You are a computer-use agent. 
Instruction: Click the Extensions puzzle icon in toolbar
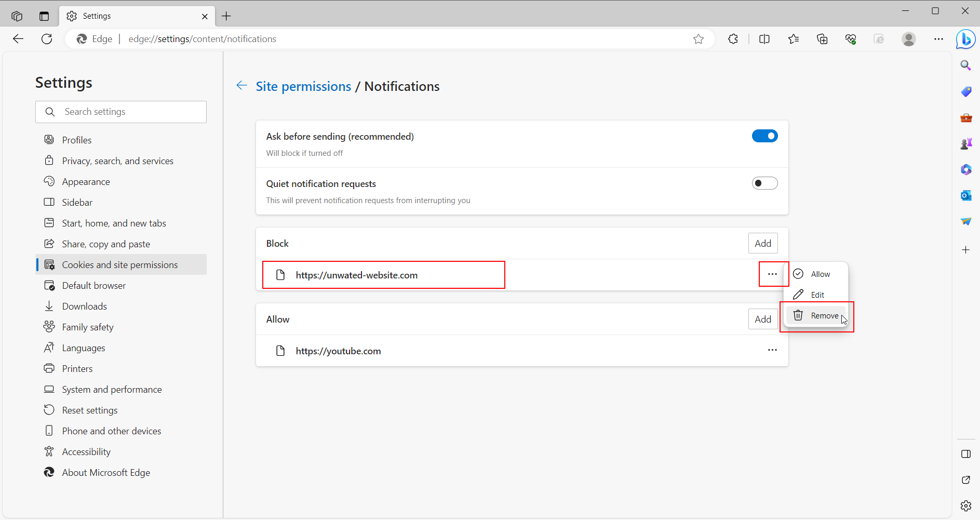click(x=733, y=39)
